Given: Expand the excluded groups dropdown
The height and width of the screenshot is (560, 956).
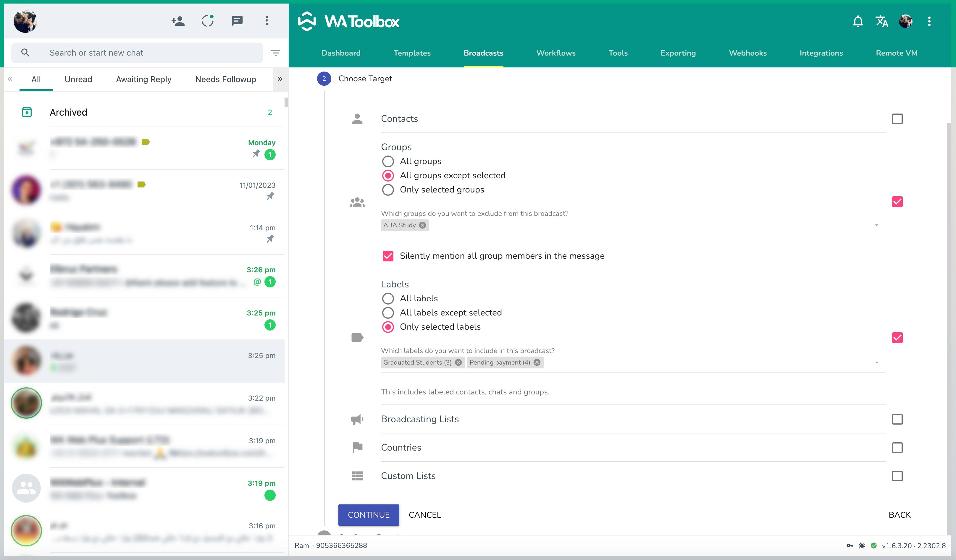Looking at the screenshot, I should [876, 225].
